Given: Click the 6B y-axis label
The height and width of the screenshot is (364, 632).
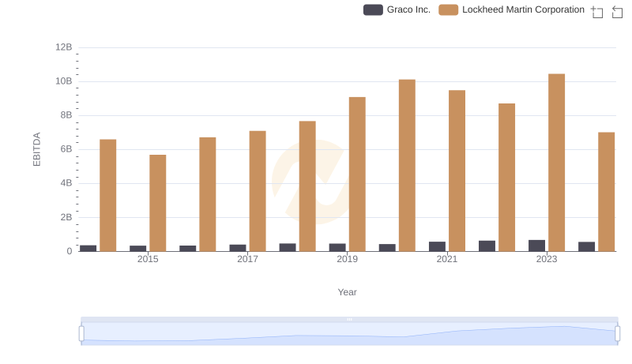Looking at the screenshot, I should (66, 149).
